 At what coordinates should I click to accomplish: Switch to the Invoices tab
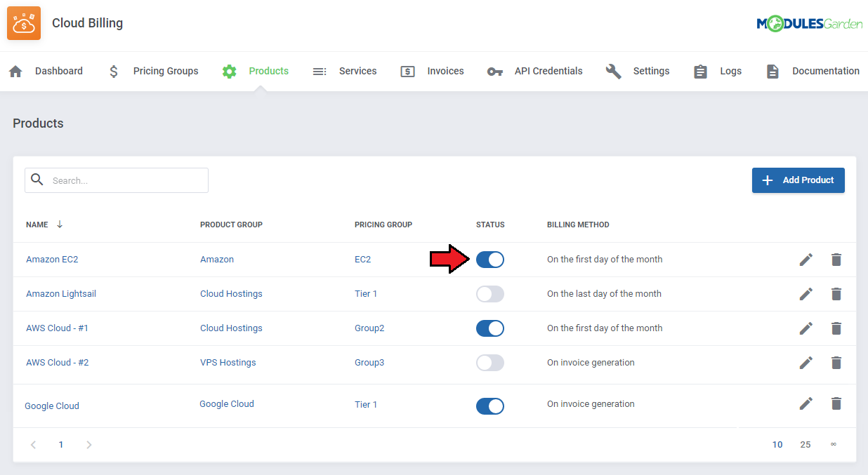point(445,71)
